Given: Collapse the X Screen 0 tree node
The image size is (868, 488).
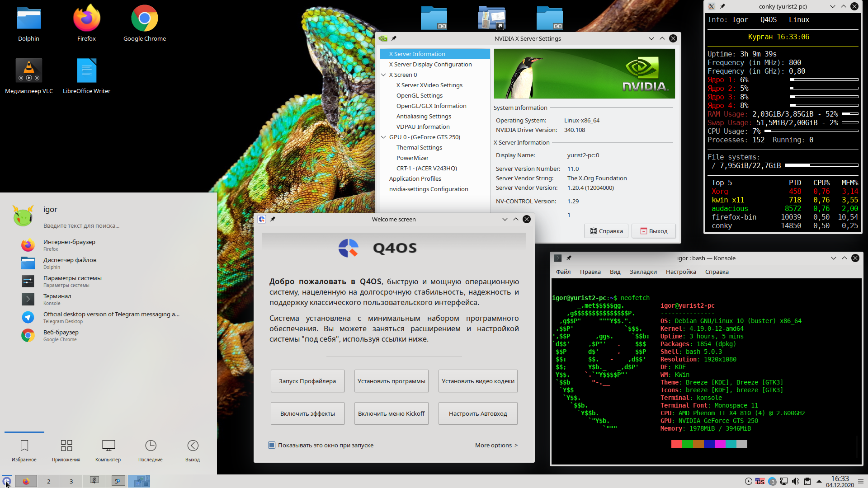Looking at the screenshot, I should (x=384, y=75).
